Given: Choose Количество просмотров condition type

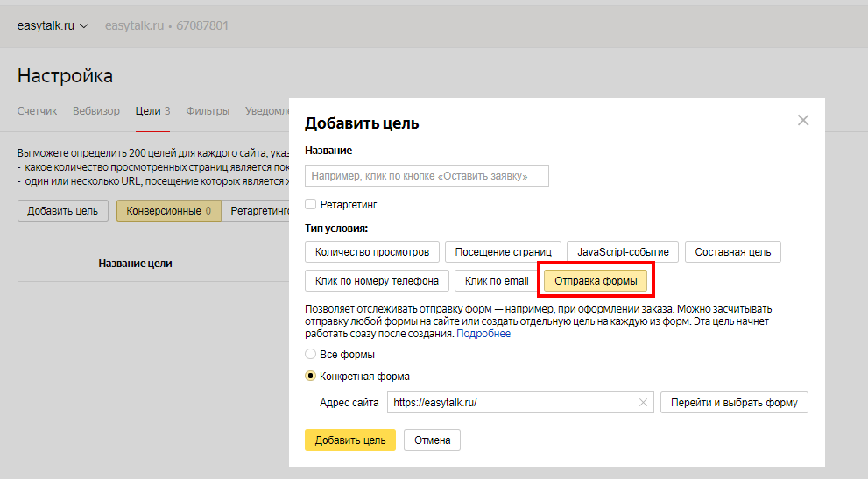Looking at the screenshot, I should tap(371, 252).
